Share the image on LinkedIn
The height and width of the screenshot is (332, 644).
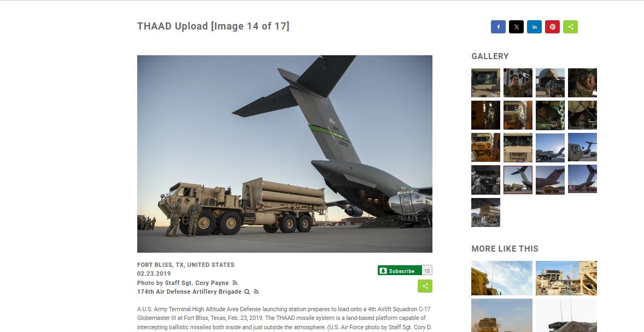coord(534,27)
